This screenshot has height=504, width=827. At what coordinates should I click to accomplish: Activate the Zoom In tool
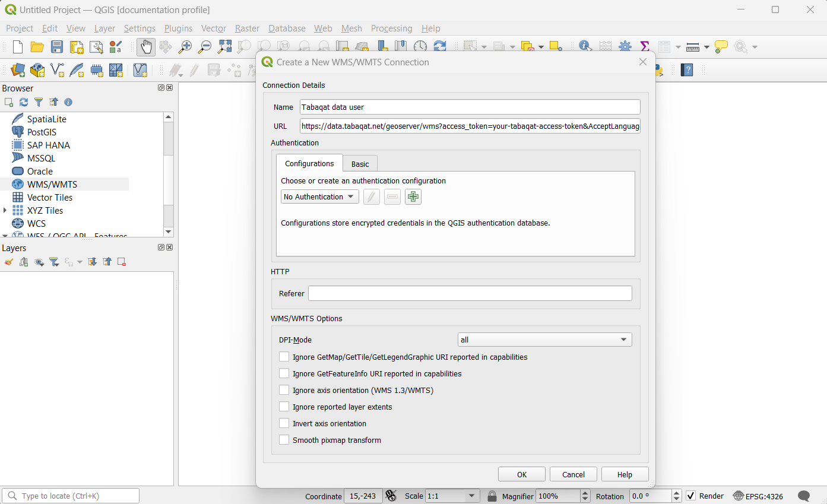tap(185, 46)
